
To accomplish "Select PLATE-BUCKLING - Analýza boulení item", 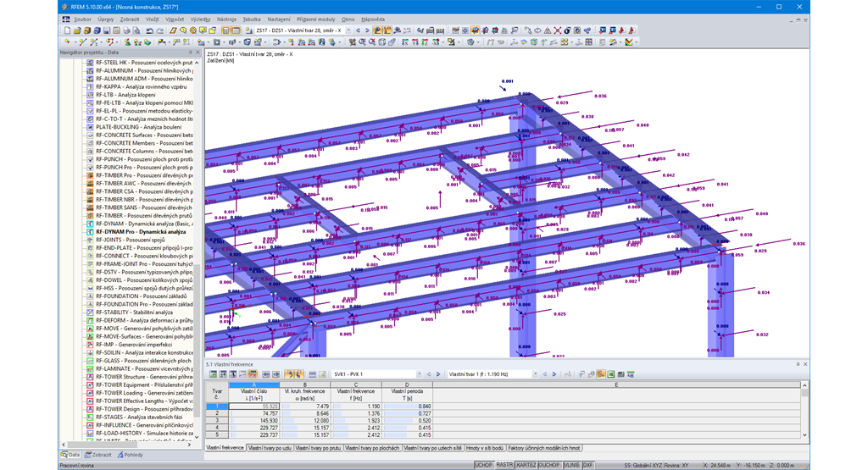I will tap(138, 127).
